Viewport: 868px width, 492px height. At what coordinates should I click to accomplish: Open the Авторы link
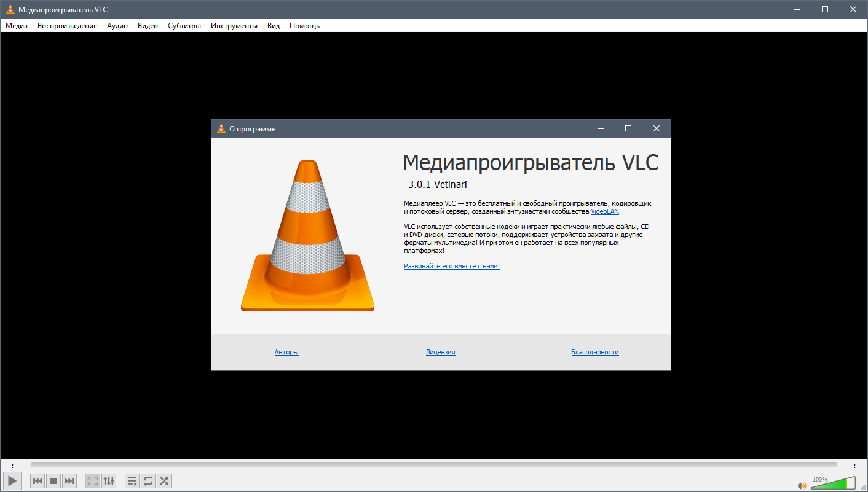point(286,352)
